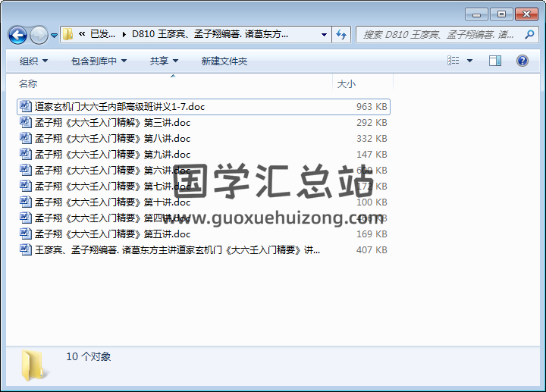Open the 组织 menu
The width and height of the screenshot is (546, 392).
coord(33,61)
